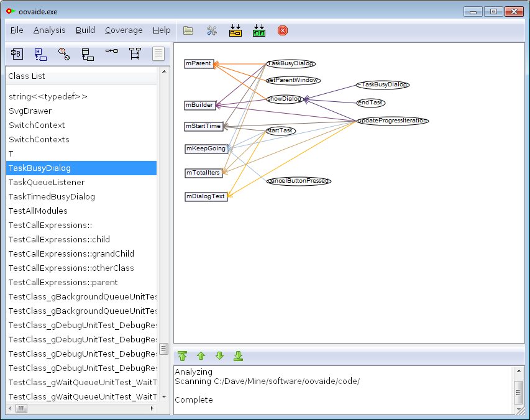Open the Coverage menu
The height and width of the screenshot is (420, 530).
[x=123, y=30]
